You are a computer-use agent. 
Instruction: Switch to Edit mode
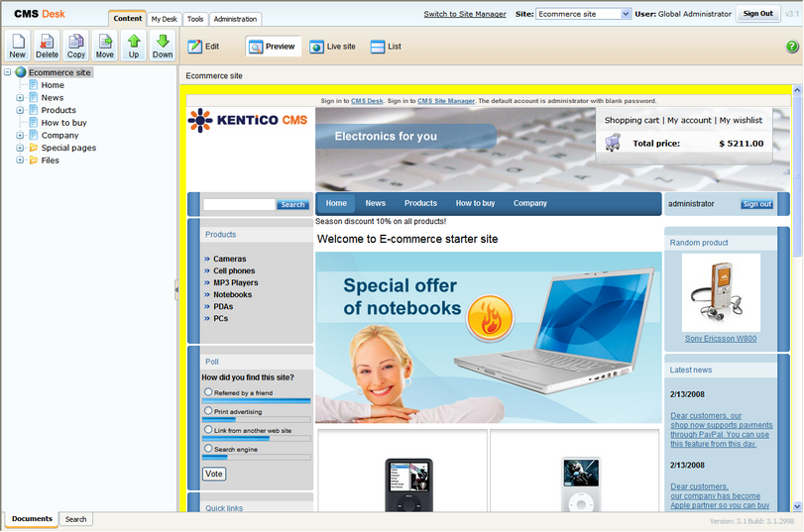[203, 47]
